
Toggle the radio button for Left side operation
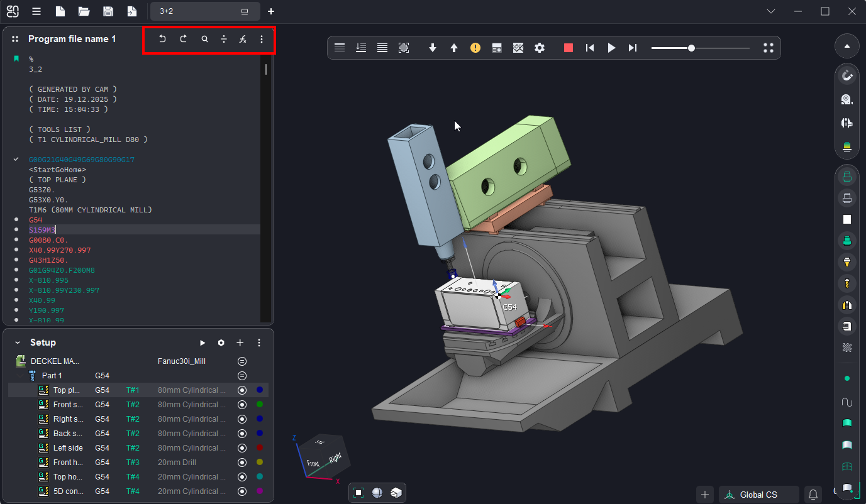242,448
